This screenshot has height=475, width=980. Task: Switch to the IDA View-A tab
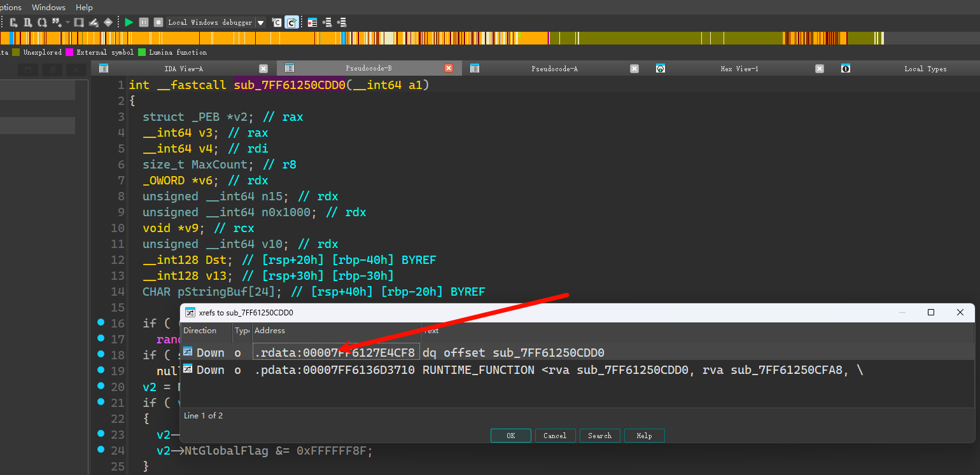183,69
